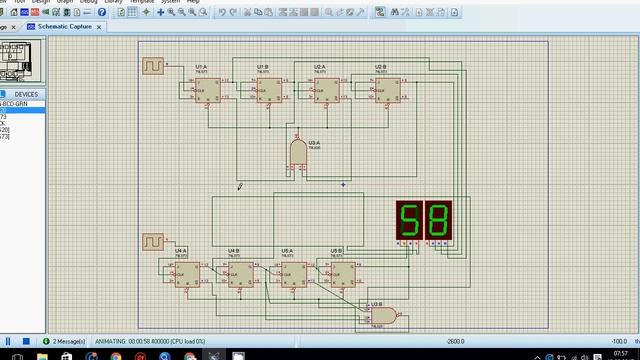Viewport: 640px width, 360px height.
Task: Click the Block Rotate icon
Action: 304,12
